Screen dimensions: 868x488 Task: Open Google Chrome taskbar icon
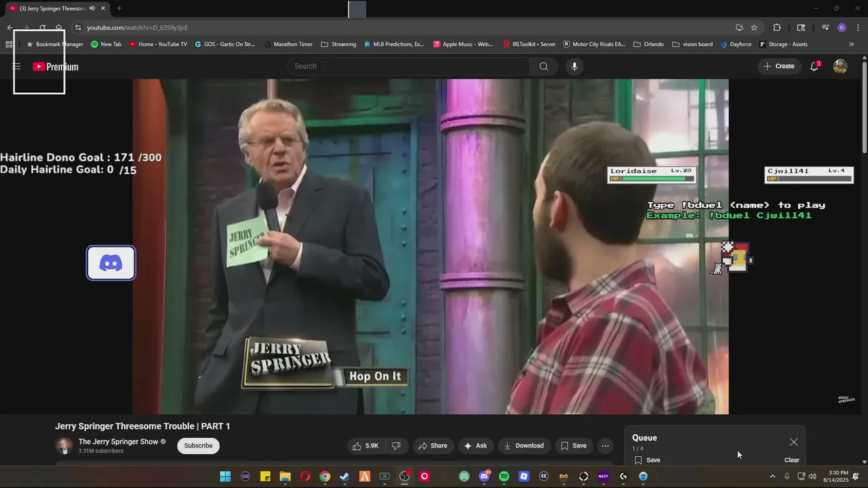[325, 476]
